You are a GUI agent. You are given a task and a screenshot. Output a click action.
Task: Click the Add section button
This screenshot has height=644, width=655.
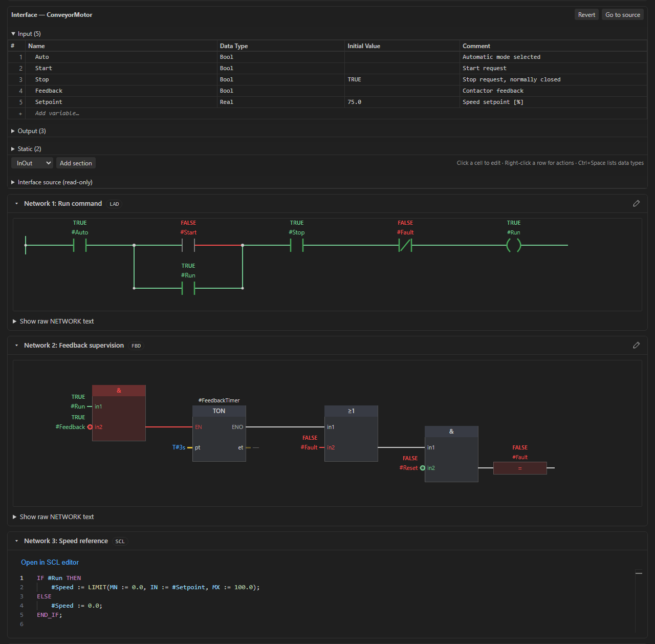(x=76, y=163)
